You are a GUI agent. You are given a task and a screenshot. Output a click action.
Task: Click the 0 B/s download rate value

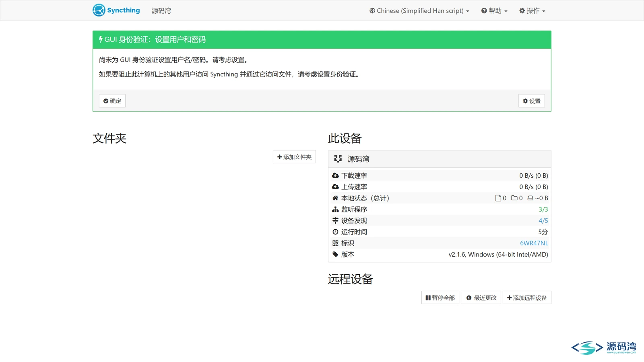pyautogui.click(x=534, y=175)
